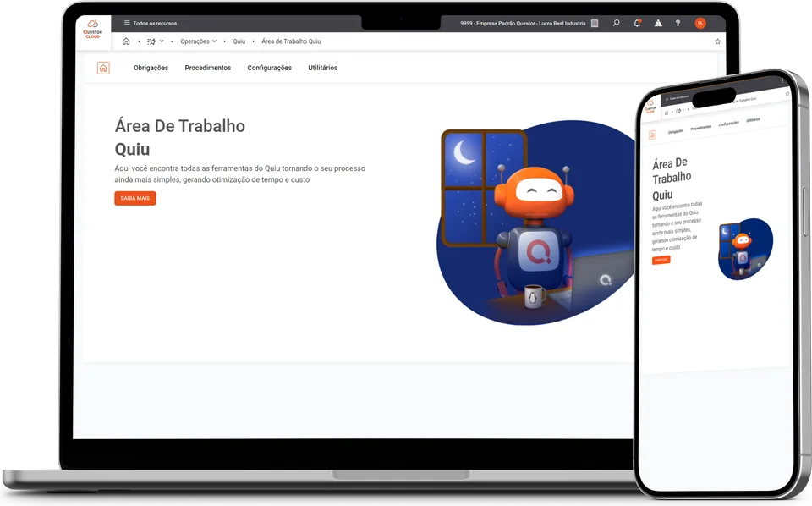This screenshot has height=506, width=812.
Task: Open the orange user avatar menu
Action: point(700,23)
